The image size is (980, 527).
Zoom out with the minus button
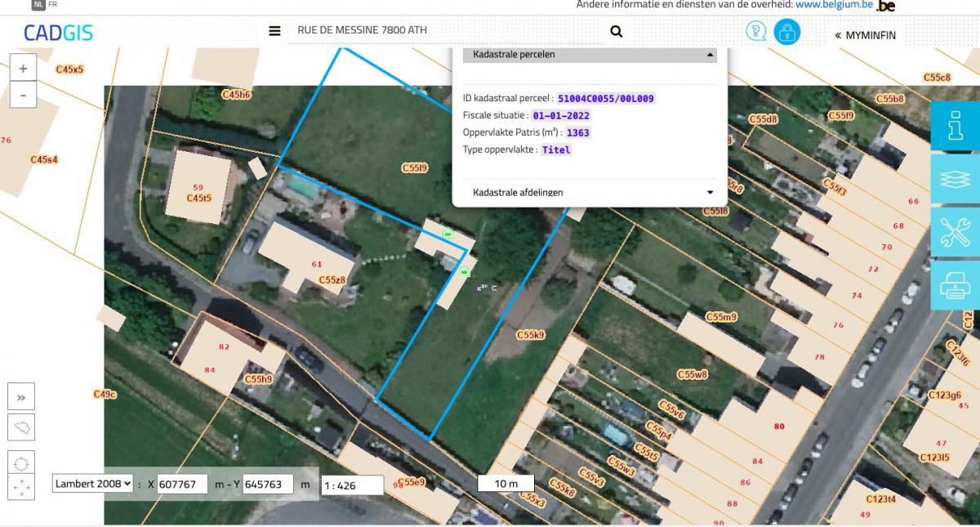tap(23, 95)
